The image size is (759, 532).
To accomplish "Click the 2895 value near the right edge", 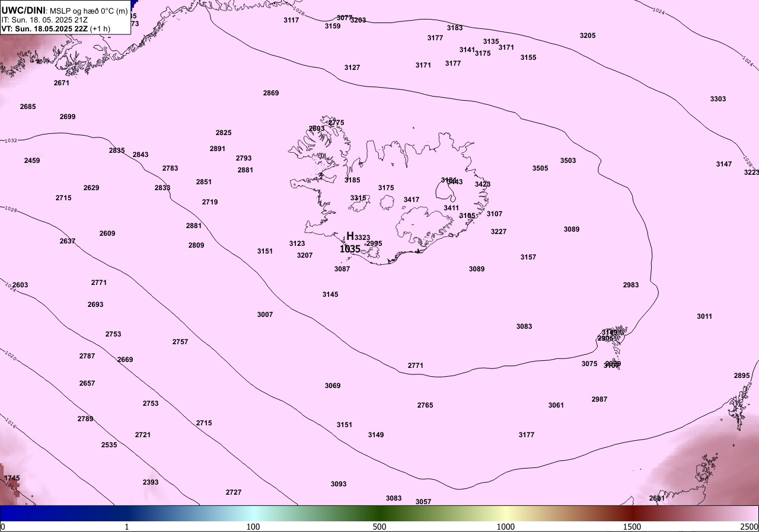I will tap(742, 376).
